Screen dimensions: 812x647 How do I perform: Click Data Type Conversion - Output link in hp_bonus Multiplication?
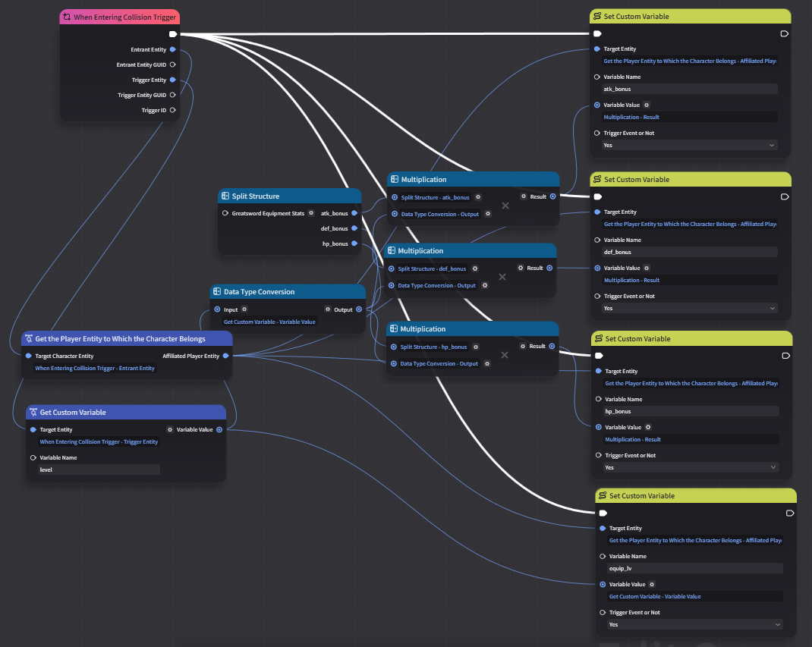click(439, 363)
